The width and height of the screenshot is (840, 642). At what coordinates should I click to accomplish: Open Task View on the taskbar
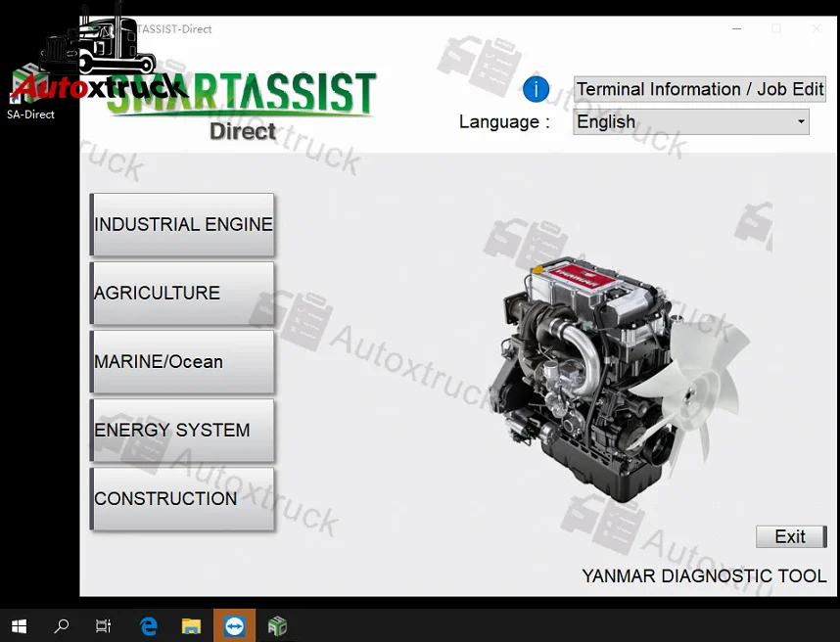point(103,625)
